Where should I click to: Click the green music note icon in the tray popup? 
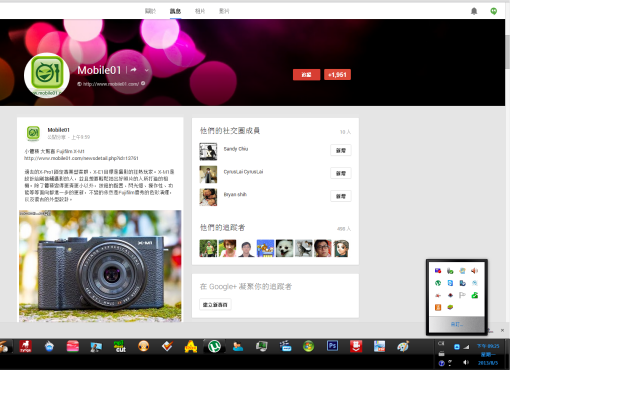(474, 295)
